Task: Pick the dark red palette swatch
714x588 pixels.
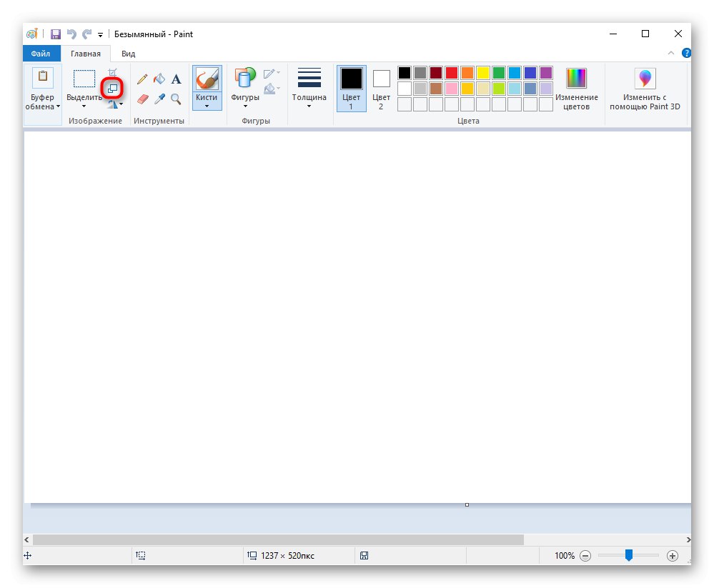Action: 436,73
